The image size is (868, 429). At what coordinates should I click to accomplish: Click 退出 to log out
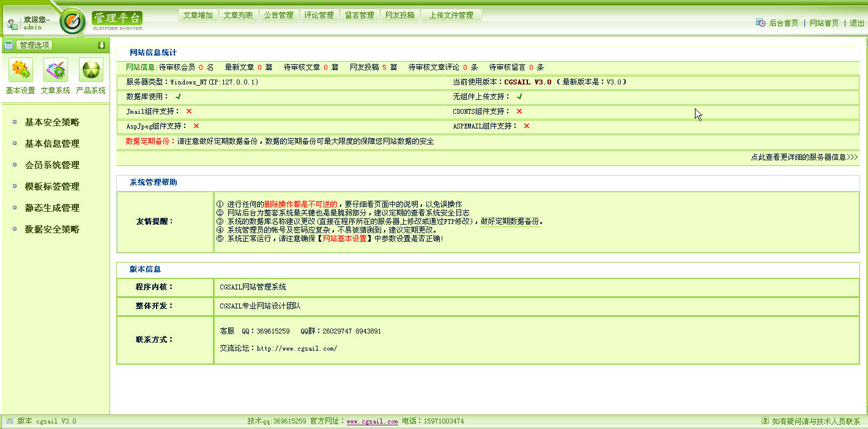pyautogui.click(x=857, y=23)
